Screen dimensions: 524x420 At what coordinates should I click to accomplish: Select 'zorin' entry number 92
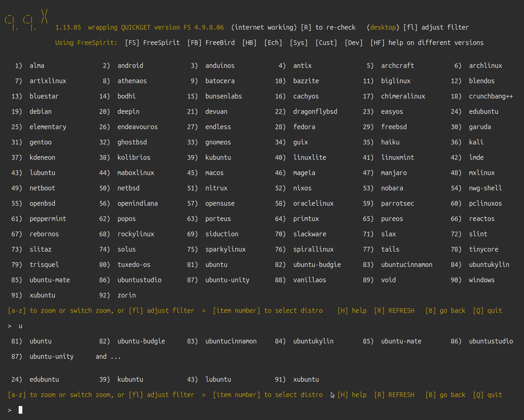(127, 295)
